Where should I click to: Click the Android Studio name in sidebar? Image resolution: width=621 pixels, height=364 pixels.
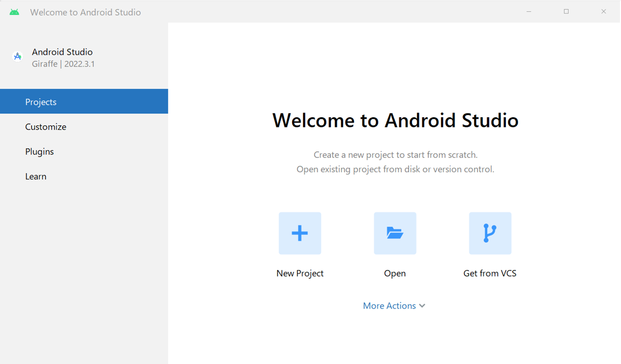point(62,52)
